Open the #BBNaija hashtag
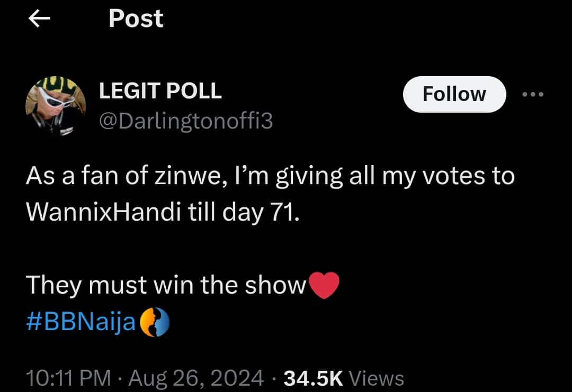 [x=82, y=322]
